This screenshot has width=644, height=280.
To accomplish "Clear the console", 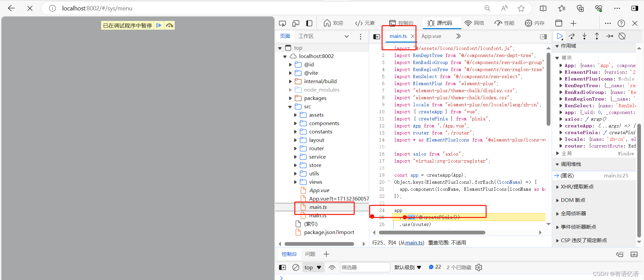I will 296,267.
